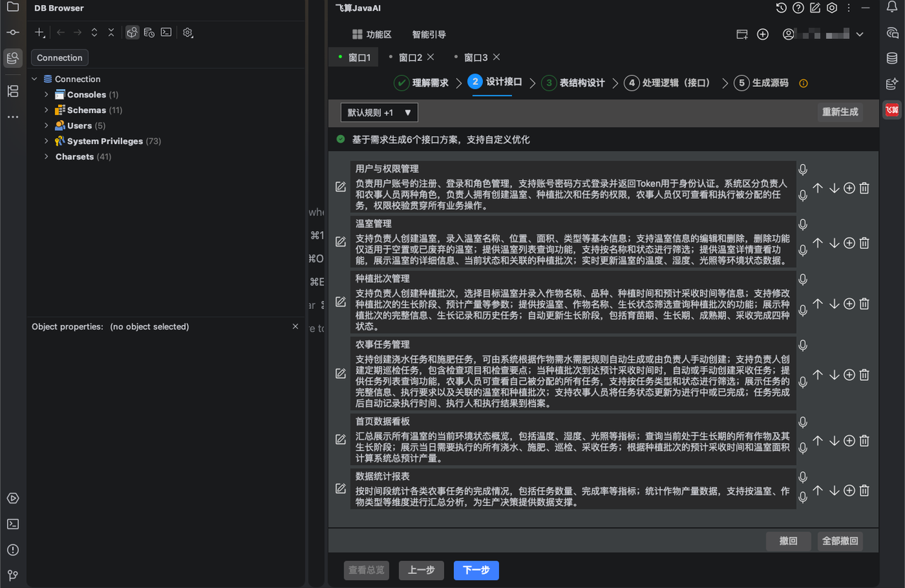Open the Database sidebar icon on right
The image size is (905, 588).
point(892,58)
